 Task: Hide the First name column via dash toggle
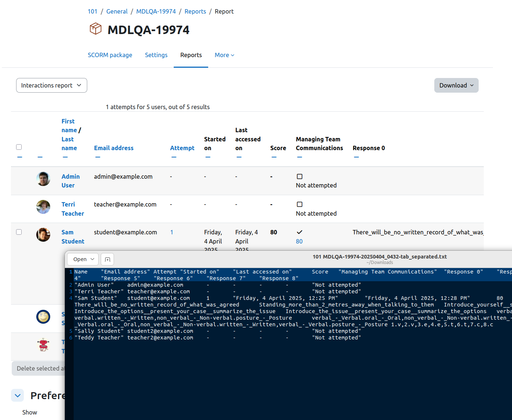(65, 157)
